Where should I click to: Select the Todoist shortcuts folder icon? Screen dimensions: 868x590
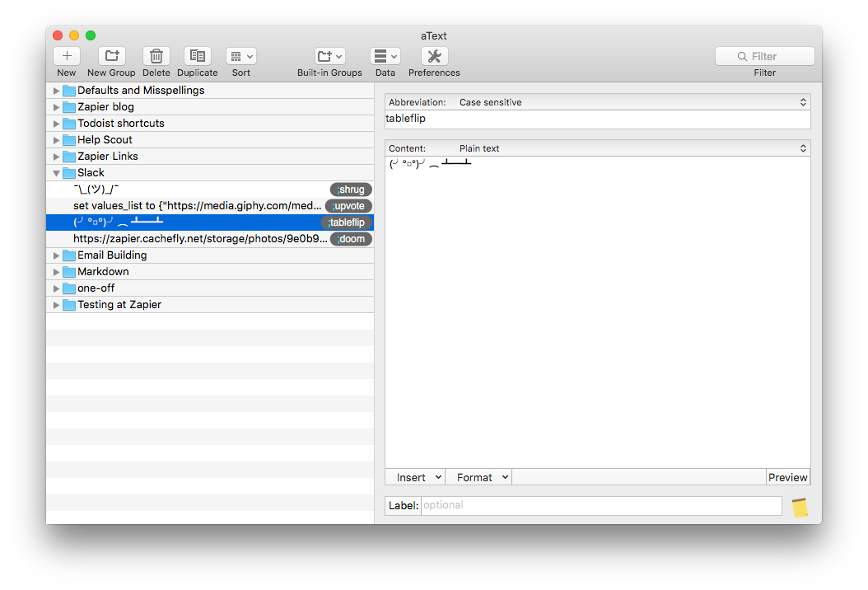click(x=69, y=124)
